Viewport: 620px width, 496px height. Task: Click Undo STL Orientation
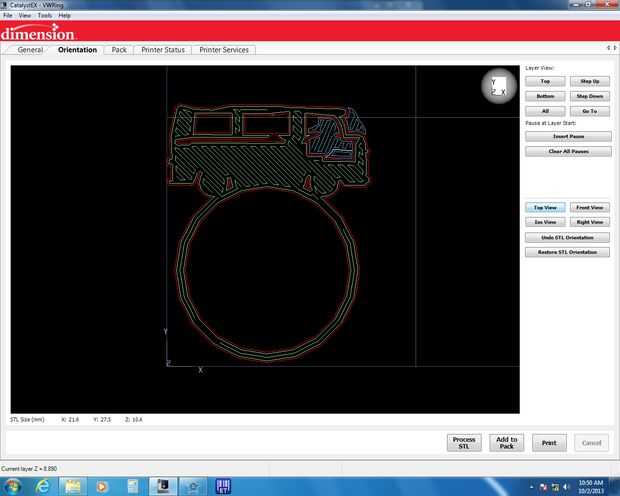click(567, 238)
